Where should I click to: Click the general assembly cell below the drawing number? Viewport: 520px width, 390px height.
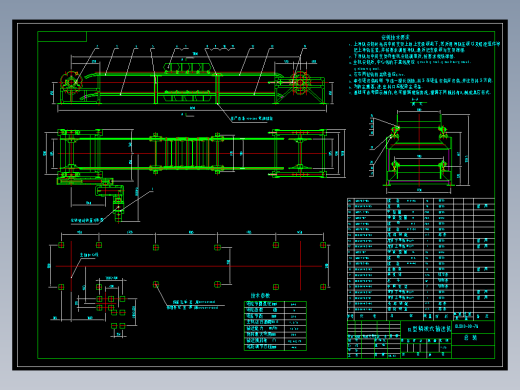[473, 339]
